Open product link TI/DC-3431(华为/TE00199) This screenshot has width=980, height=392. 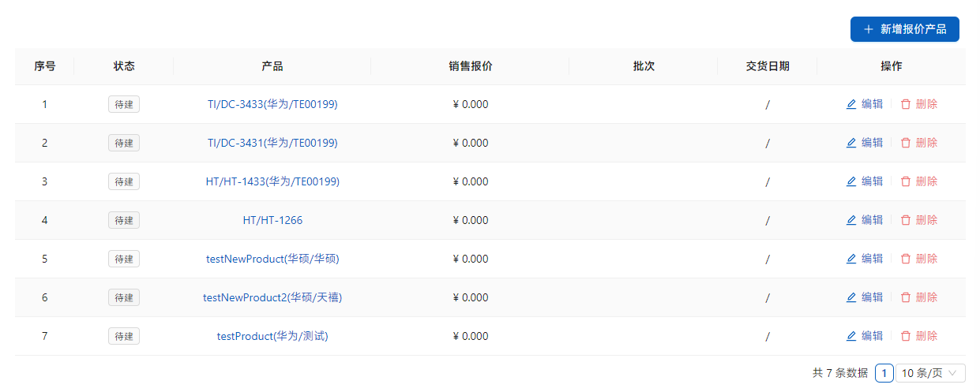(272, 143)
